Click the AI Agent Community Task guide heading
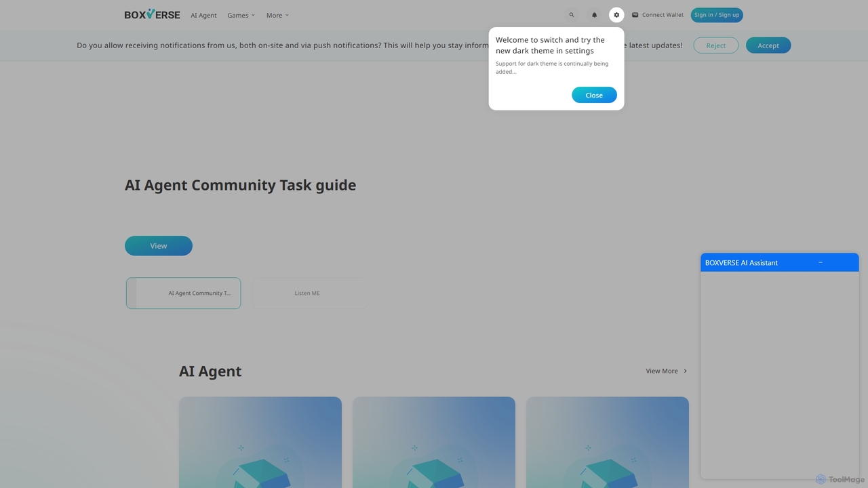 pos(240,185)
